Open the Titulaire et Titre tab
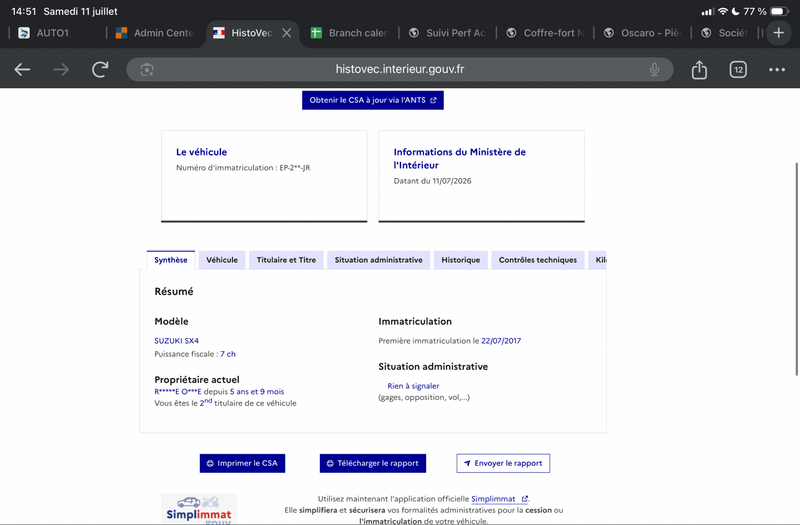Screen dimensions: 800x525 click(286, 260)
